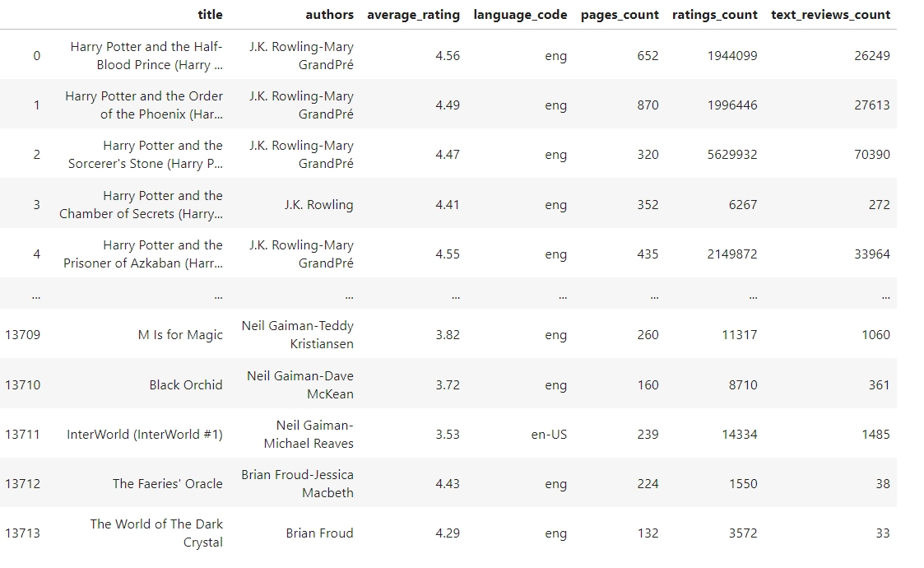924x568 pixels.
Task: Select the pages_count column header
Action: click(620, 15)
